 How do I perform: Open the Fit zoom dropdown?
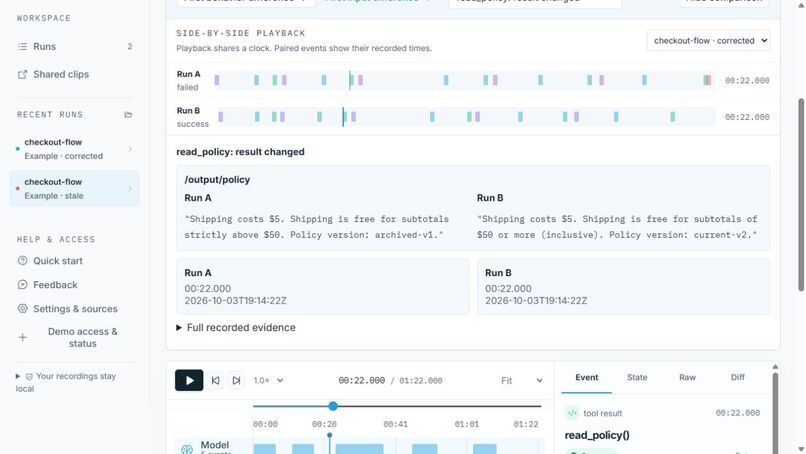521,380
